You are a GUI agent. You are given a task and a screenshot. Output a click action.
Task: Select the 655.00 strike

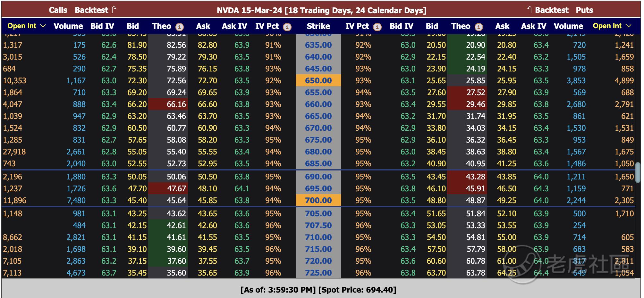click(318, 93)
